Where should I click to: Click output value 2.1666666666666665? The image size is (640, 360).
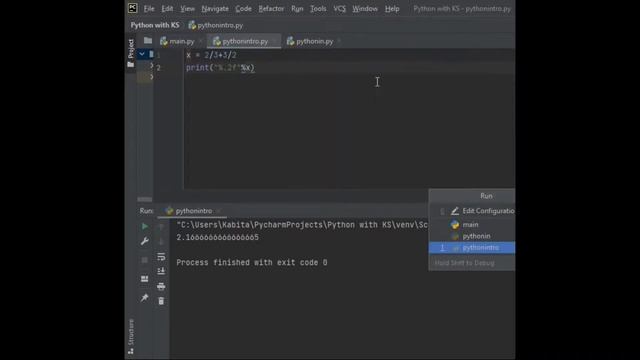pos(218,238)
